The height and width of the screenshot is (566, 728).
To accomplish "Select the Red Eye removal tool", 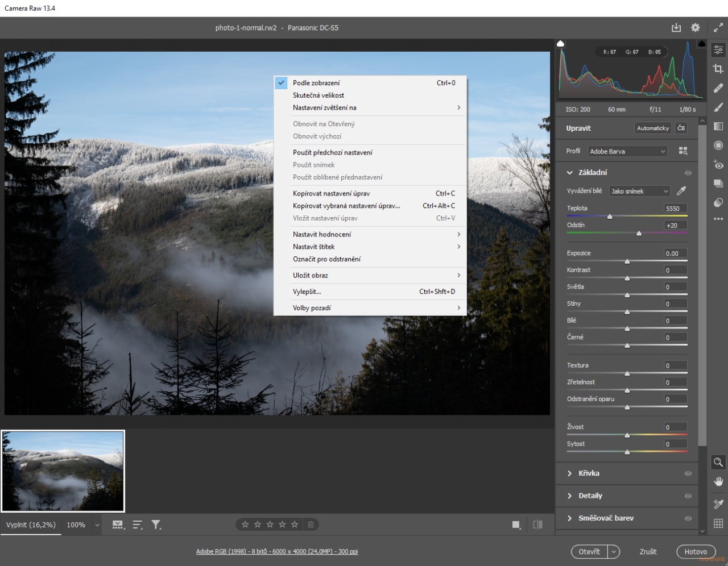I will 718,165.
